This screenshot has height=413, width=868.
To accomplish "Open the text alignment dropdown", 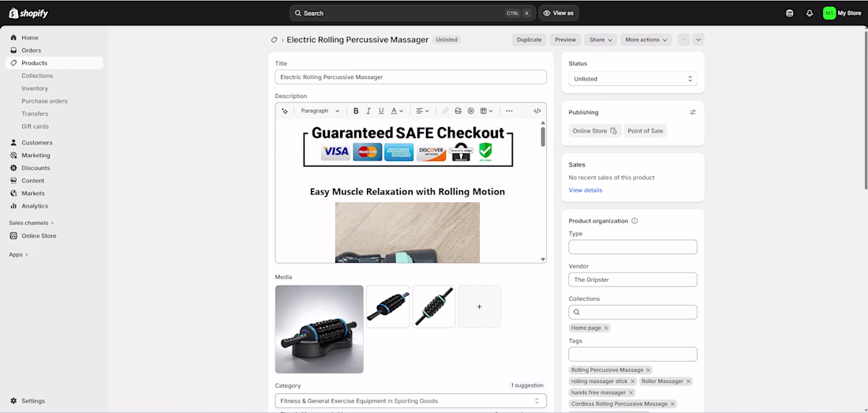I will click(x=422, y=111).
